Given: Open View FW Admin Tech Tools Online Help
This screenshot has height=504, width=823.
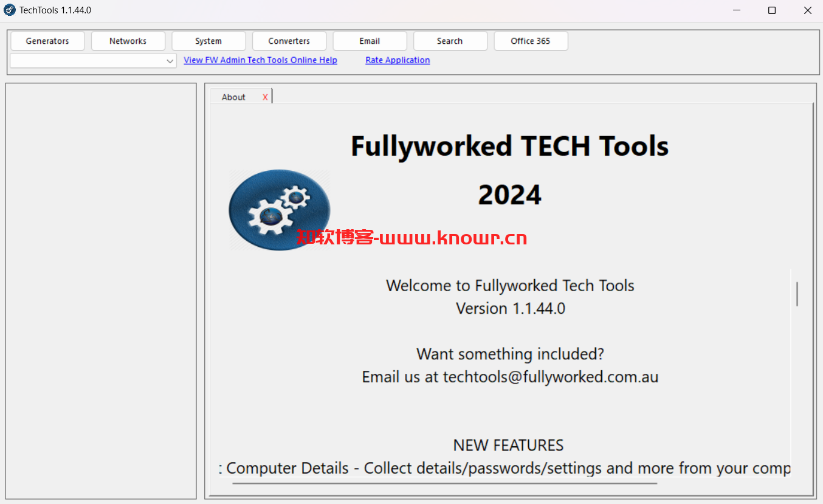Looking at the screenshot, I should pos(260,60).
